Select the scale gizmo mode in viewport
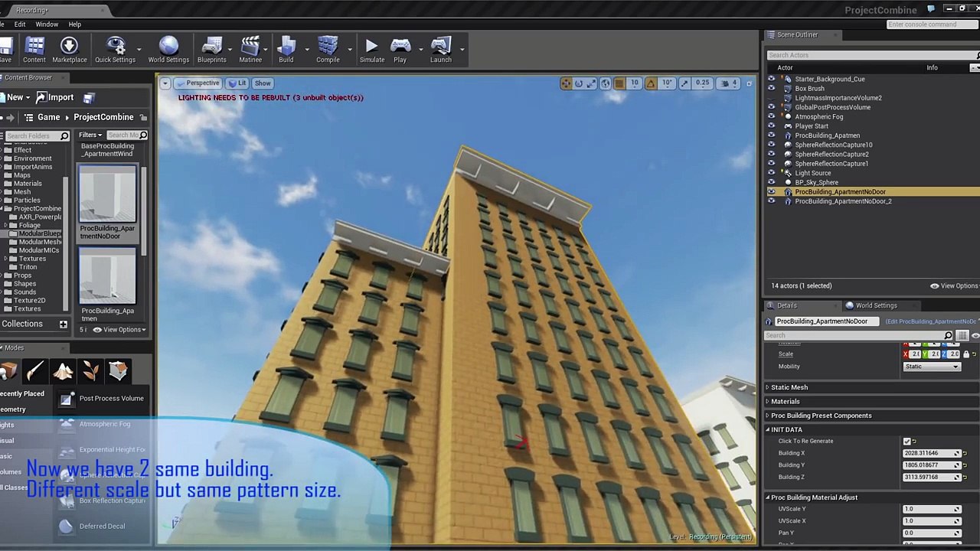This screenshot has width=980, height=551. click(x=592, y=83)
